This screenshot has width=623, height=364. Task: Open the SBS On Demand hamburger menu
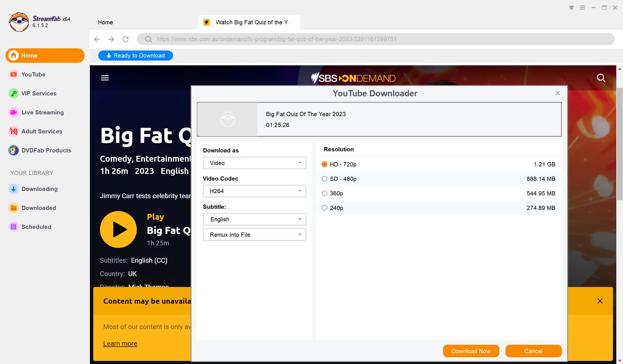point(105,78)
